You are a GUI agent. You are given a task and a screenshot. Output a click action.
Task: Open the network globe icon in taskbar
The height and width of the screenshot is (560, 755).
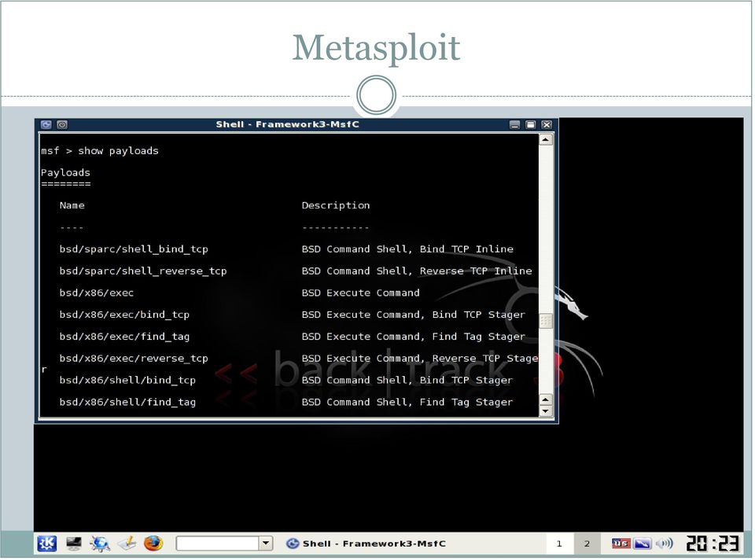(100, 543)
